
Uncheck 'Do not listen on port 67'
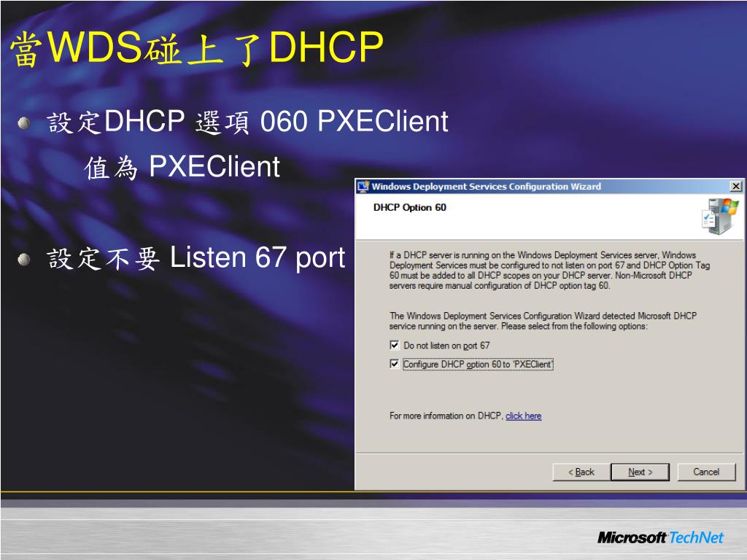click(x=394, y=345)
